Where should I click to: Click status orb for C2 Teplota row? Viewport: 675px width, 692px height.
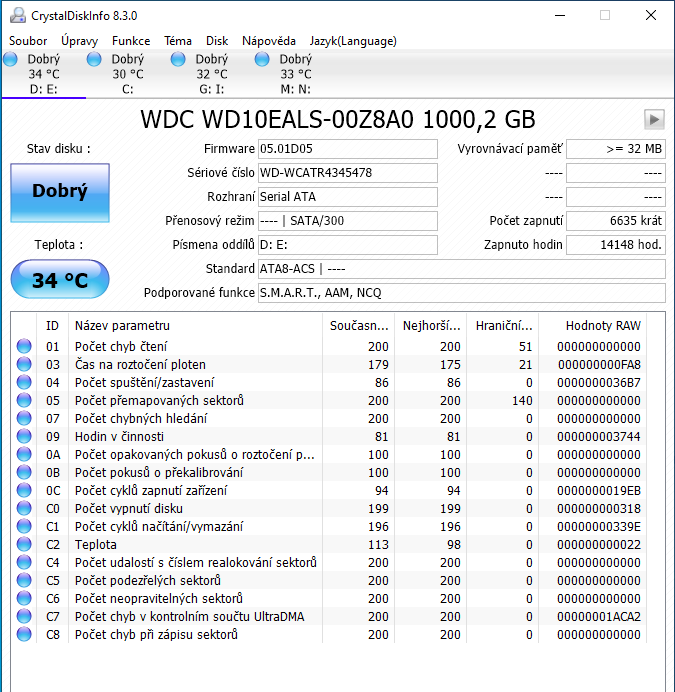24,544
